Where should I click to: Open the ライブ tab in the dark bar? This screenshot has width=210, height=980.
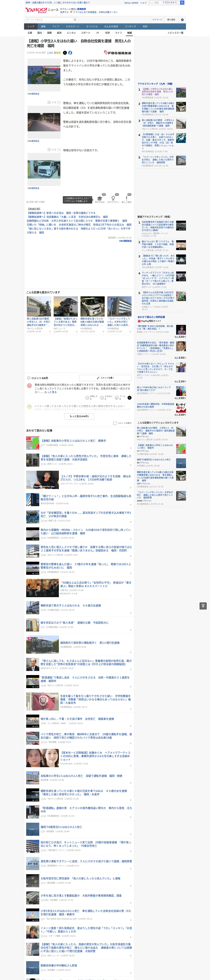pyautogui.click(x=56, y=27)
